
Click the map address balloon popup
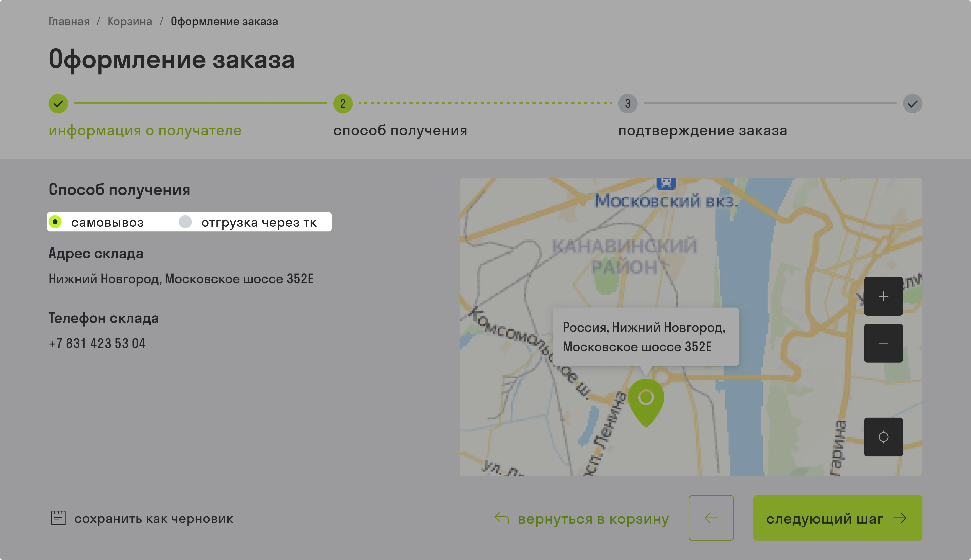point(646,336)
